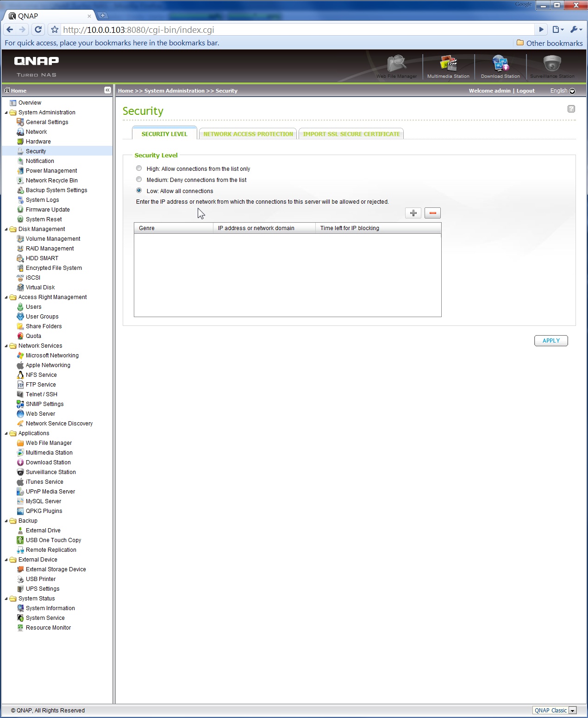
Task: Click Home in the sidebar header
Action: (19, 91)
